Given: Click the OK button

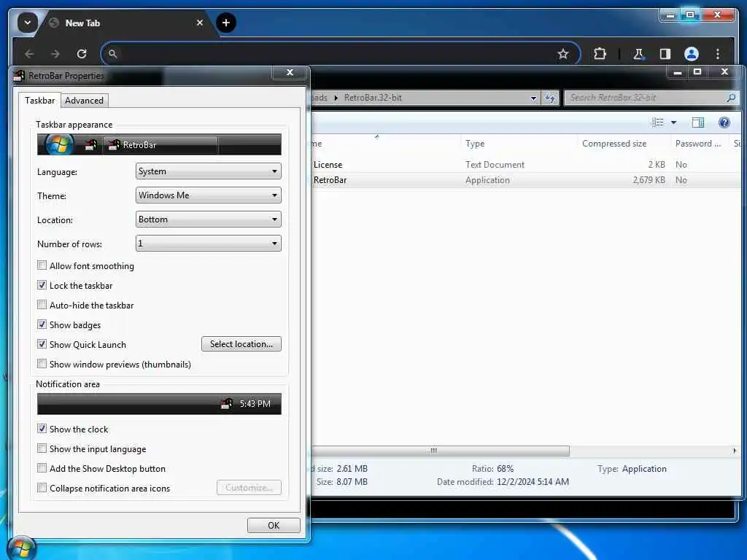Looking at the screenshot, I should (274, 525).
